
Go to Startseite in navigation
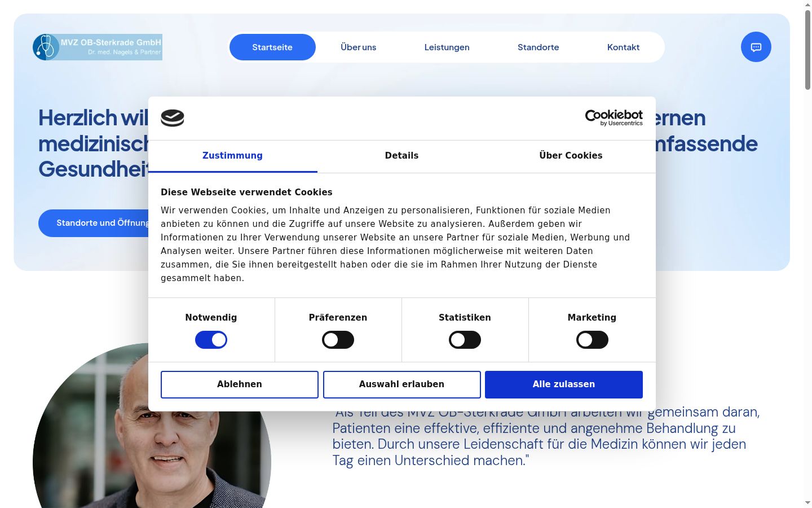(x=272, y=47)
